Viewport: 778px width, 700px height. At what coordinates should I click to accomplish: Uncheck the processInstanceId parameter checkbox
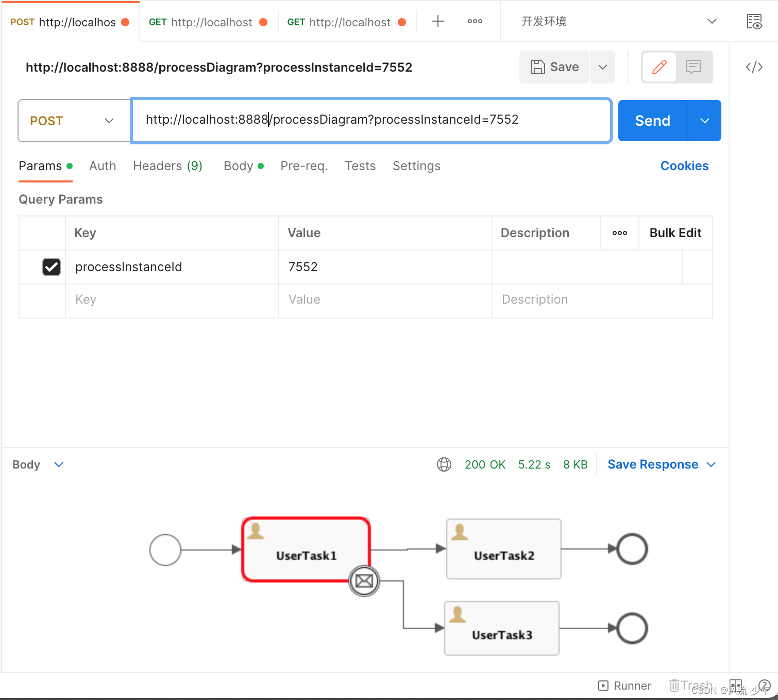pyautogui.click(x=52, y=267)
